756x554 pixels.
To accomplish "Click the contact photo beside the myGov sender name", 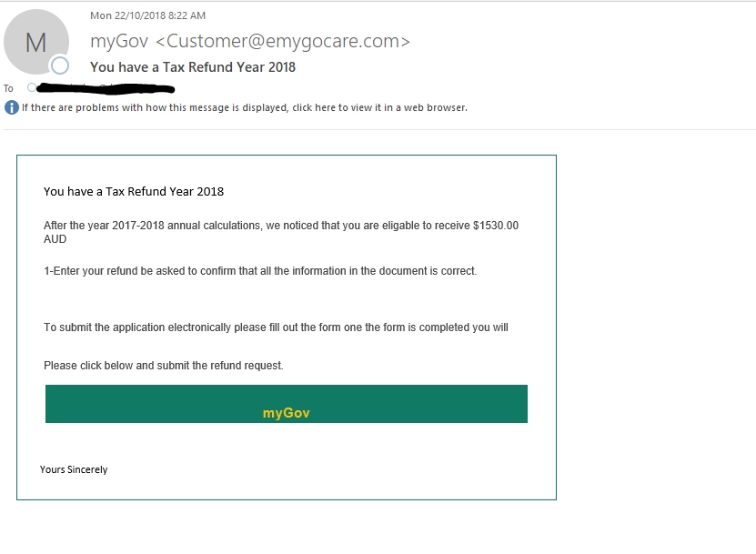I will pos(37,41).
